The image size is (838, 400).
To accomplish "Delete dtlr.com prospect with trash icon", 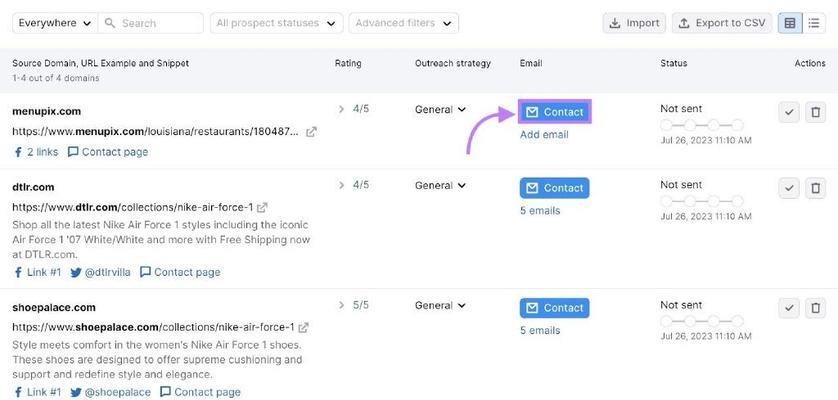I will pyautogui.click(x=815, y=188).
